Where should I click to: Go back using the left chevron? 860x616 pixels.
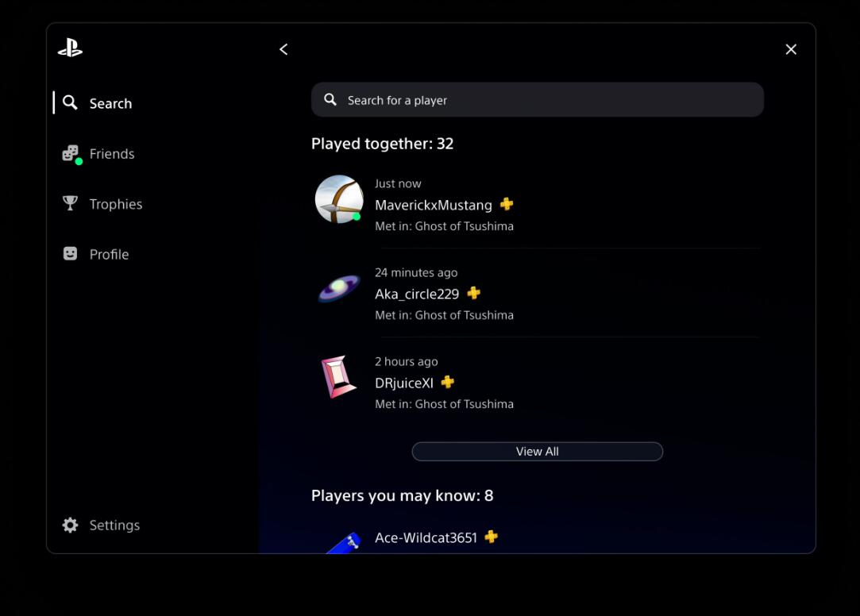pos(283,49)
